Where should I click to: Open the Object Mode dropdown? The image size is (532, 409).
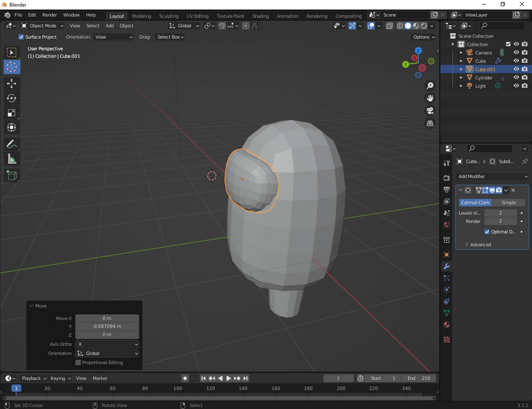pyautogui.click(x=42, y=26)
